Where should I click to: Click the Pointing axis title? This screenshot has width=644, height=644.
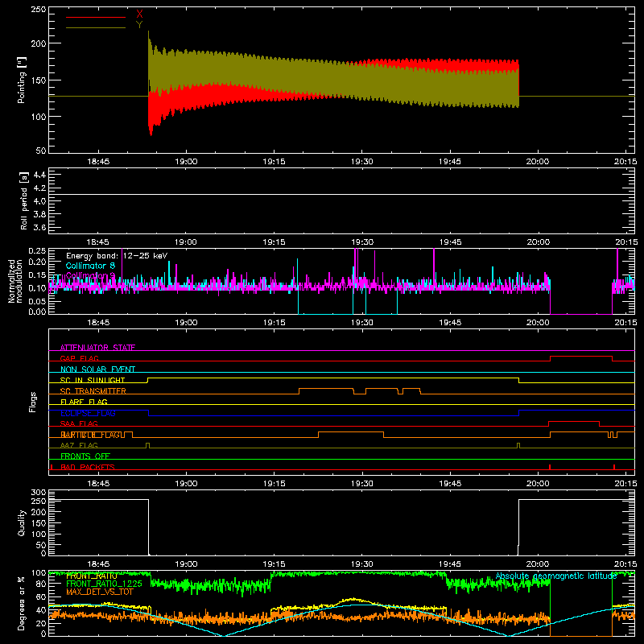coord(22,80)
